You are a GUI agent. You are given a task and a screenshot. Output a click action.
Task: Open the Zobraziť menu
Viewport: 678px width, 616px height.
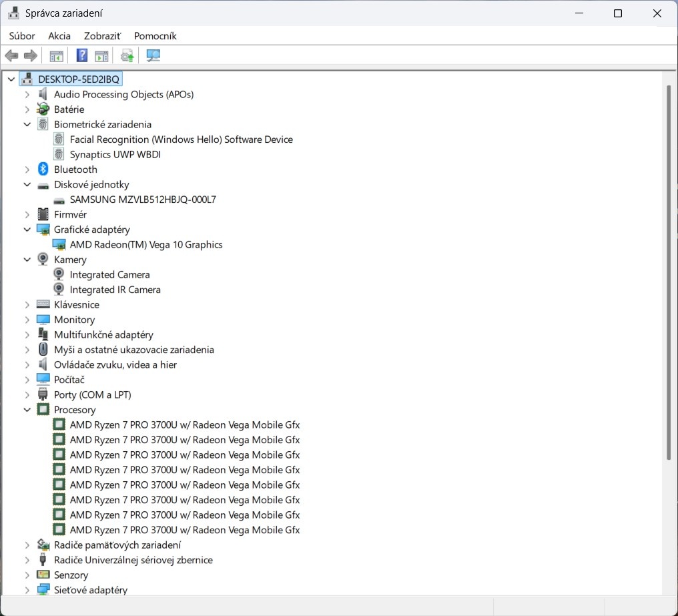click(x=102, y=36)
